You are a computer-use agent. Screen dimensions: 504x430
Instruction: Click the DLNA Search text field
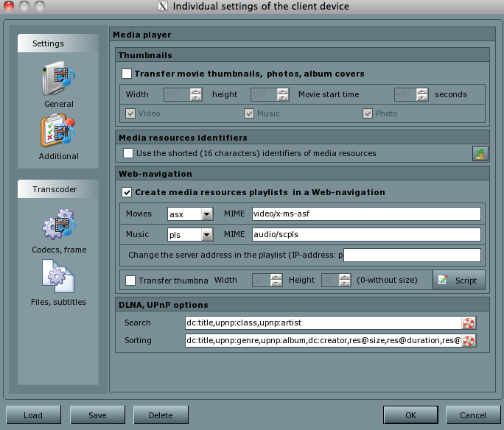pyautogui.click(x=323, y=323)
